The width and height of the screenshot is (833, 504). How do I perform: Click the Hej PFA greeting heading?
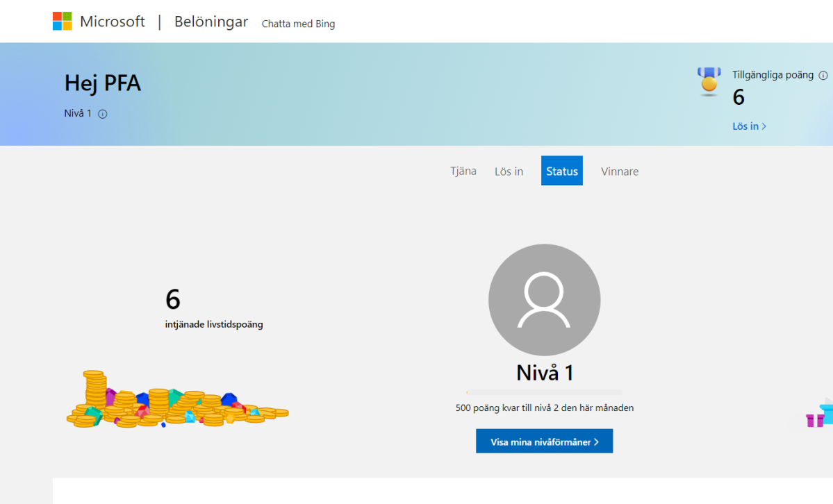click(x=103, y=83)
